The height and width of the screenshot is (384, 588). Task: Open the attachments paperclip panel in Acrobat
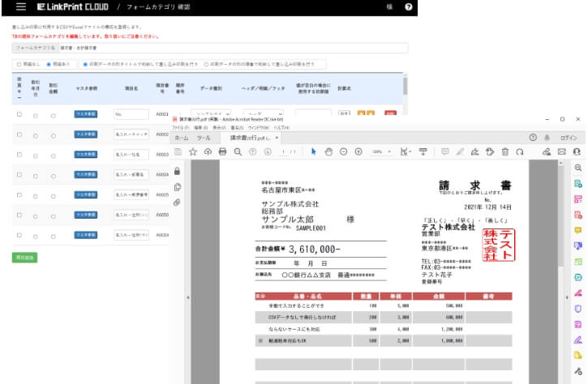pyautogui.click(x=177, y=203)
